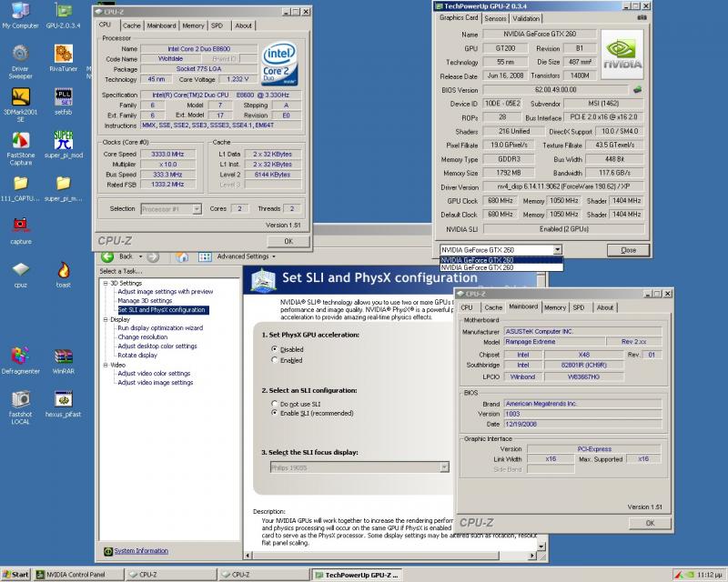
Task: Select the fastshot LOCAL desktop icon
Action: (x=20, y=407)
